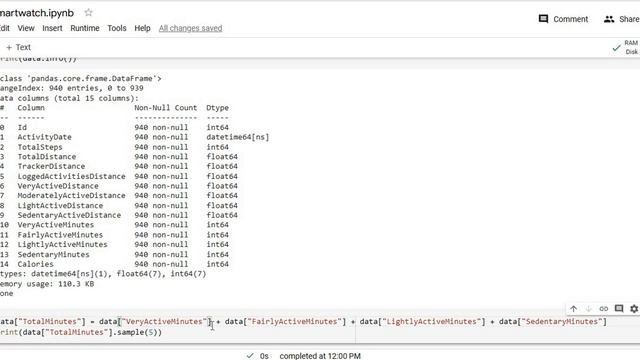This screenshot has height=360, width=640.
Task: Select 'FairlyActiveMinutes' in output table
Action: [x=60, y=235]
